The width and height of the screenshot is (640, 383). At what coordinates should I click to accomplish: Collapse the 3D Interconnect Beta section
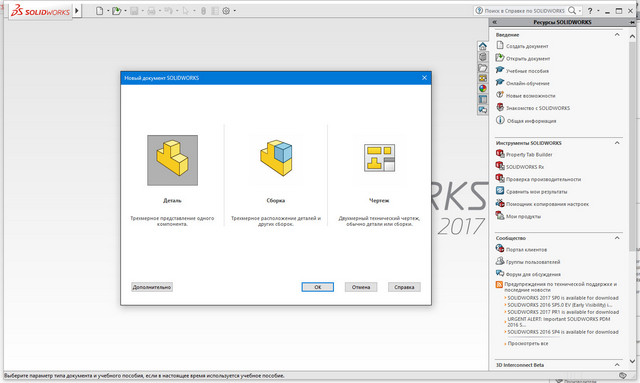point(617,365)
